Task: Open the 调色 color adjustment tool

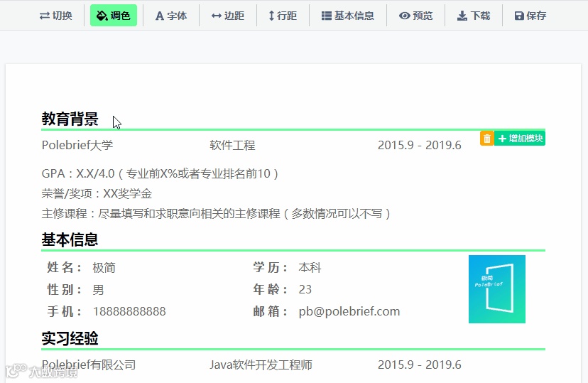Action: (113, 16)
